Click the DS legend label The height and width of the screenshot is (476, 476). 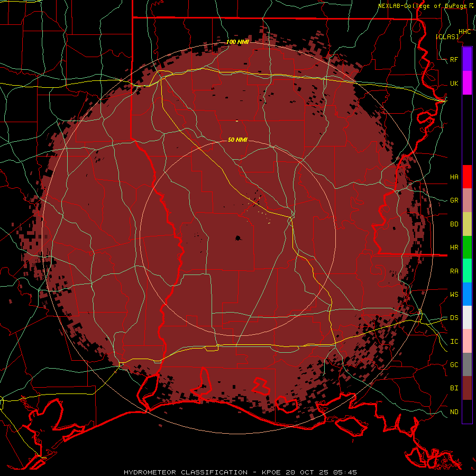click(454, 318)
